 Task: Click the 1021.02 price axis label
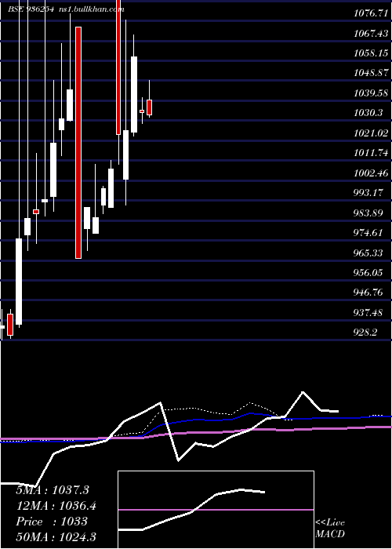371,133
